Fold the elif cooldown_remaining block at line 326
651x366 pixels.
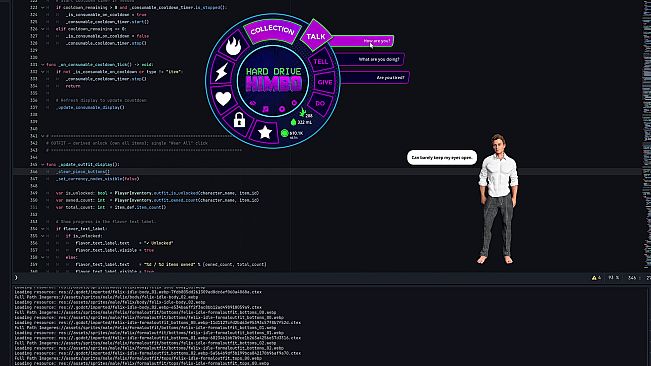(42, 29)
